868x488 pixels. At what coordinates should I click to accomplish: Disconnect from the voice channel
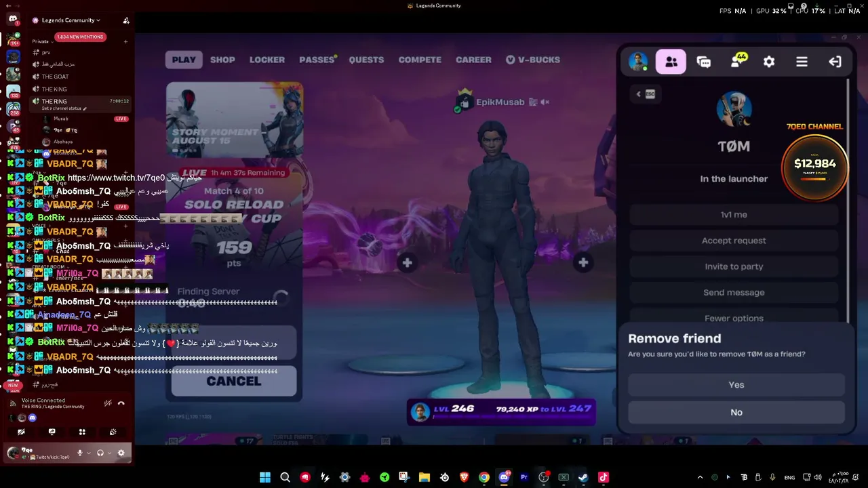pyautogui.click(x=121, y=403)
